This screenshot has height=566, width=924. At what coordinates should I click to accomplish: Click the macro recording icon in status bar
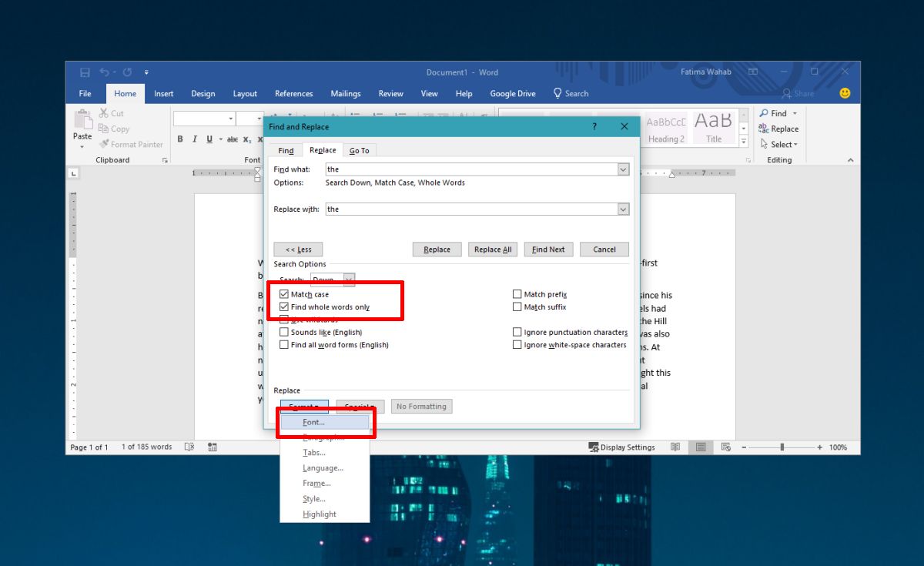pos(213,447)
